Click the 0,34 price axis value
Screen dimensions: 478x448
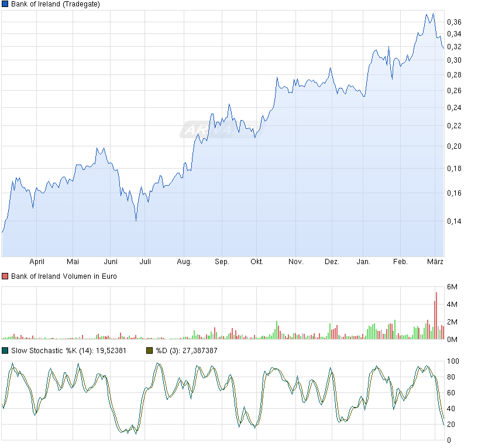[454, 34]
